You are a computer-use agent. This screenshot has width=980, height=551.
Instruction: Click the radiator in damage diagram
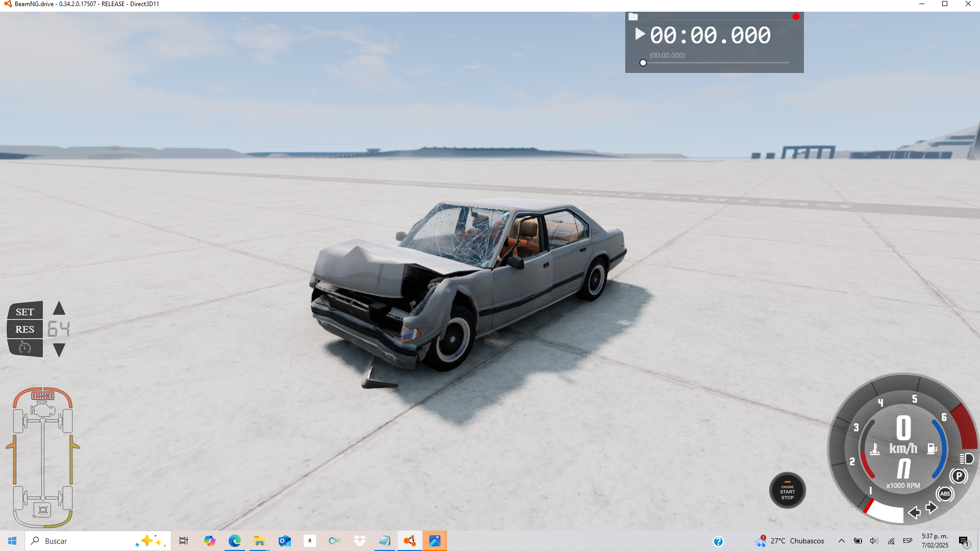43,395
